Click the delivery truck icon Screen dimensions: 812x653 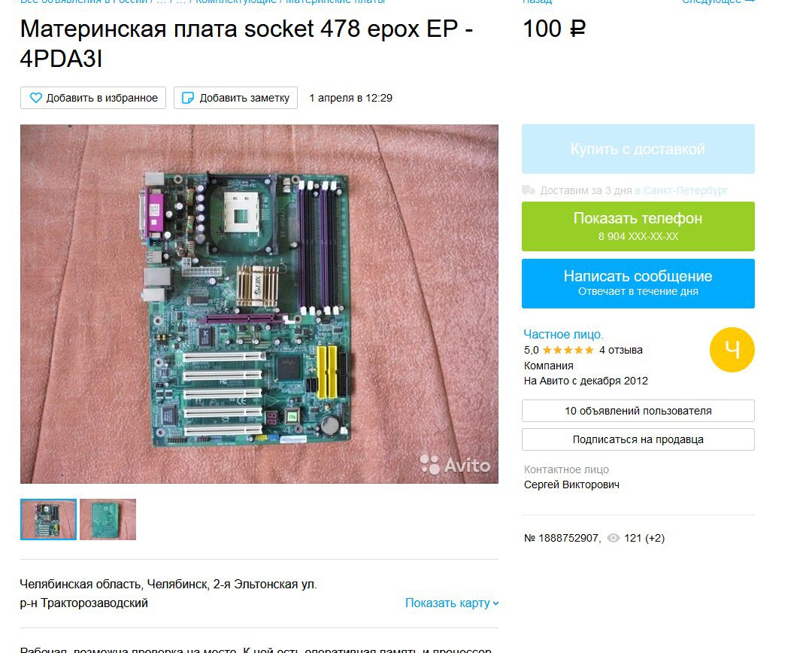[529, 190]
